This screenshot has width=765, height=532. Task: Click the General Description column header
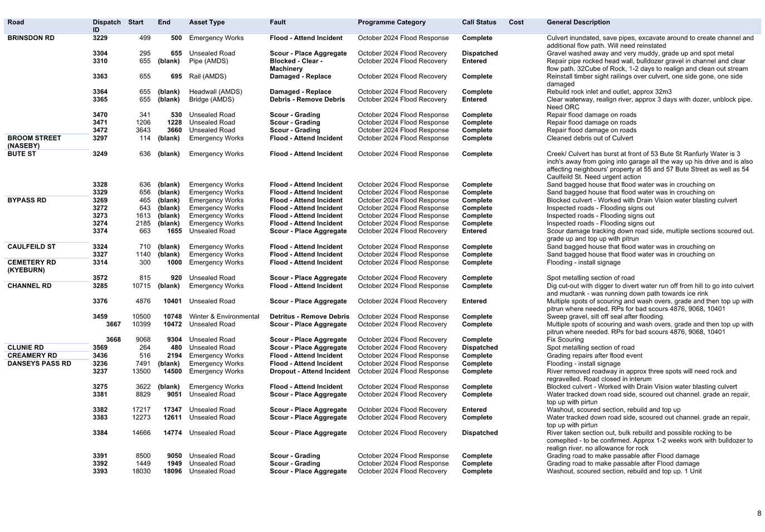(578, 22)
